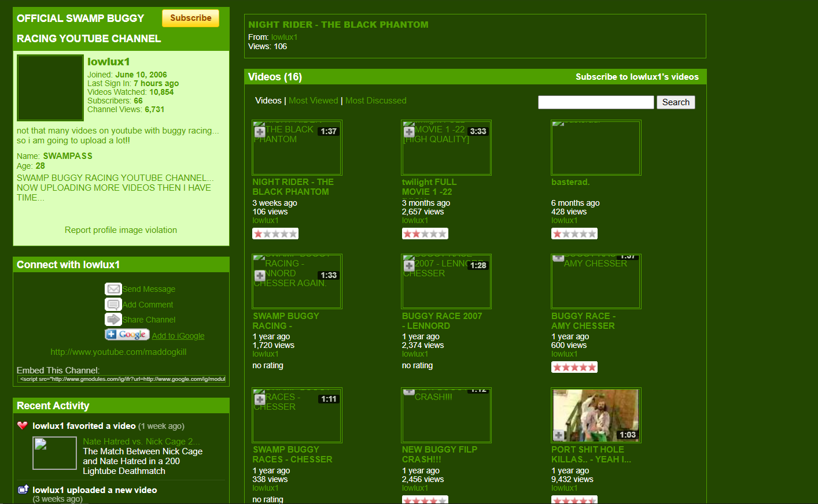The height and width of the screenshot is (504, 818).
Task: Click plus icon on PORT SHIT HOLE KILLAS thumbnail
Action: coord(559,435)
